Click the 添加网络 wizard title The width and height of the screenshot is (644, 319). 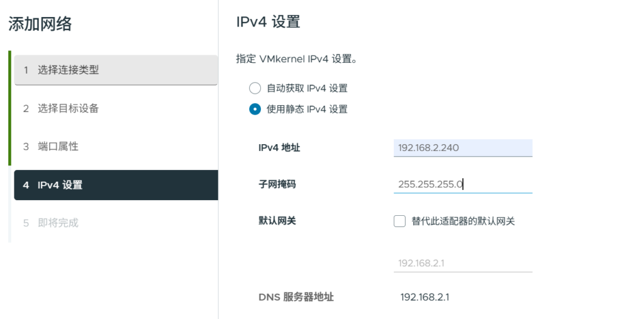pos(40,25)
